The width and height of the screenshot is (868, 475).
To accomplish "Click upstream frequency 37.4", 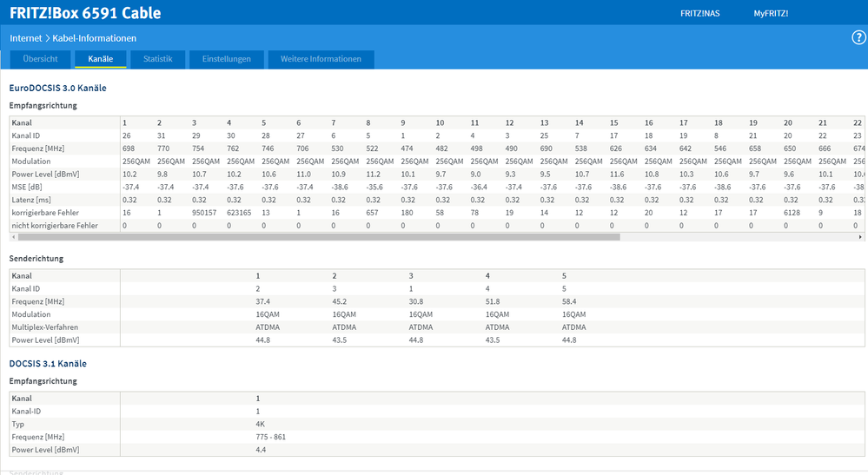I will pos(263,301).
